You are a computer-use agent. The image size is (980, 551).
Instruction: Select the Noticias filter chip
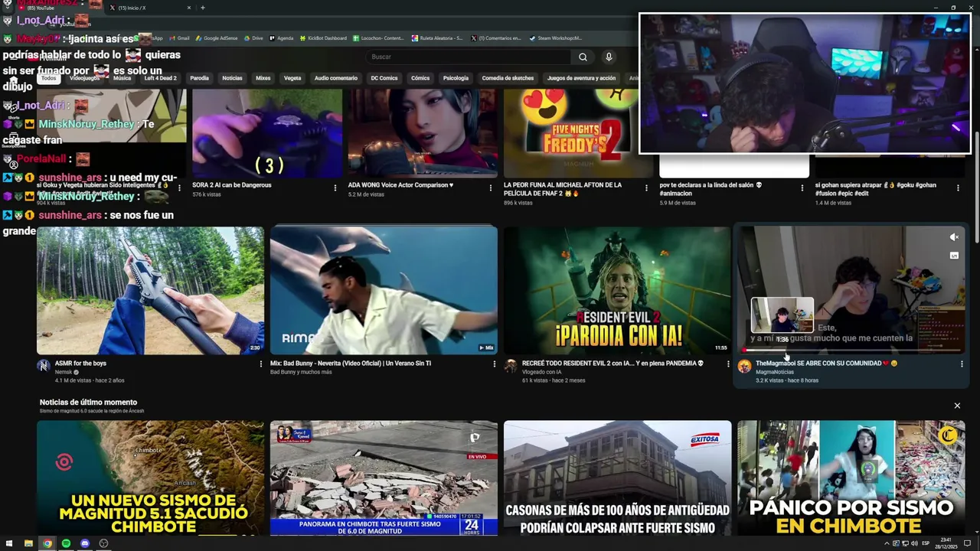(232, 78)
